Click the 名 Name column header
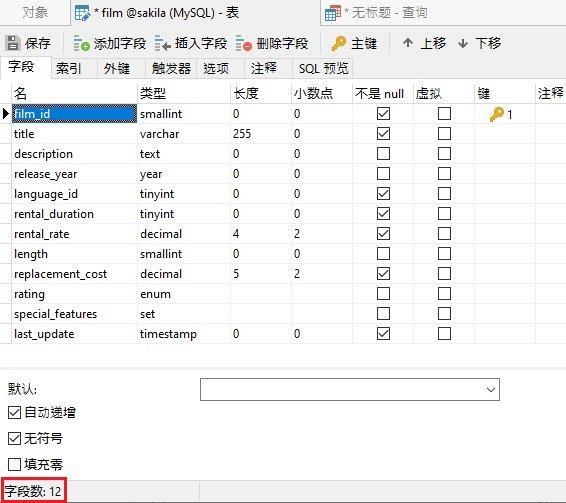 pyautogui.click(x=74, y=94)
